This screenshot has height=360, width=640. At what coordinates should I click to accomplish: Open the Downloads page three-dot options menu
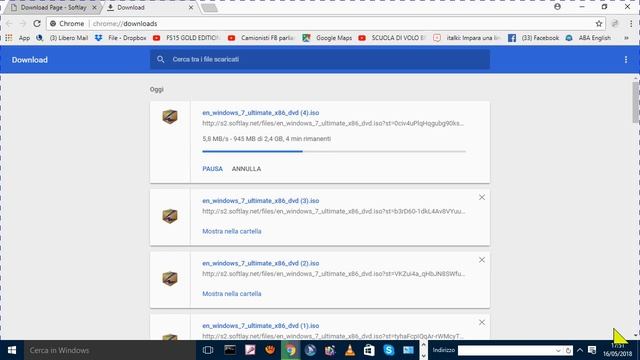click(x=626, y=60)
